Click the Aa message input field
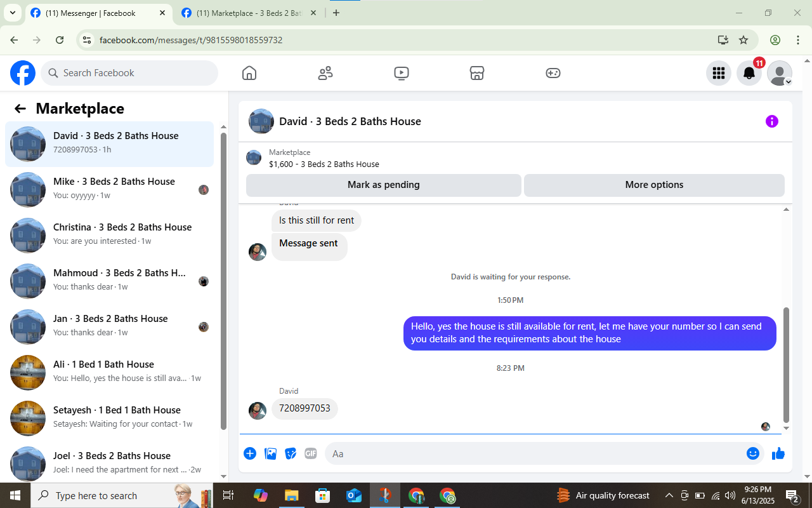This screenshot has height=508, width=812. 534,453
